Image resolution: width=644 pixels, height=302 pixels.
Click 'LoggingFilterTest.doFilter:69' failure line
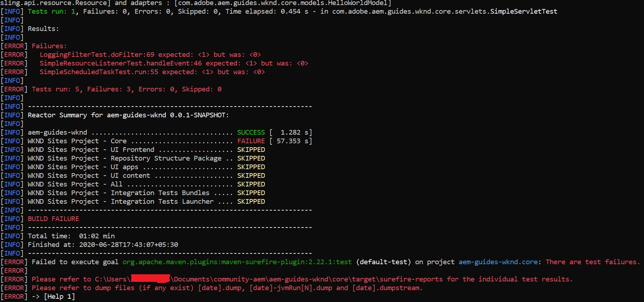coord(150,55)
